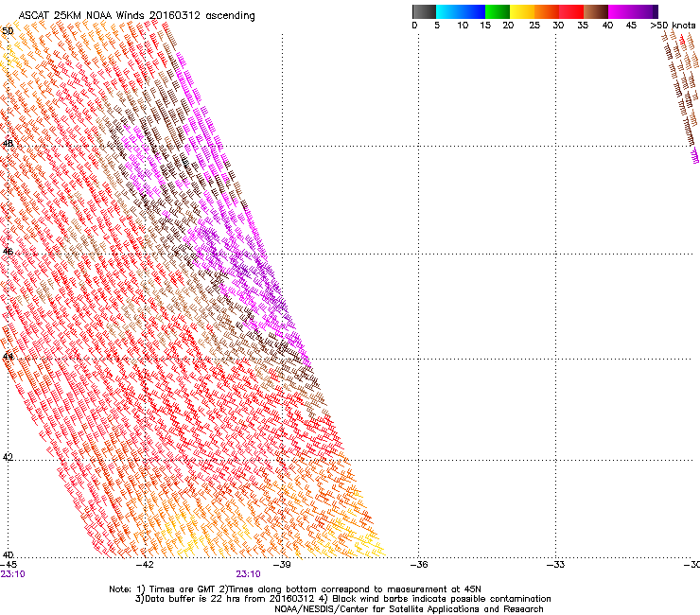Click the green 15-20 knots legend segment
The image size is (700, 615).
pos(498,11)
